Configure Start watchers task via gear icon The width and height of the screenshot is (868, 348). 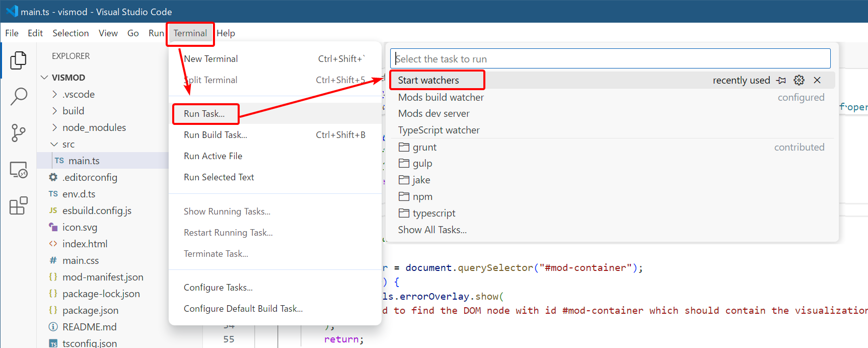pyautogui.click(x=799, y=80)
